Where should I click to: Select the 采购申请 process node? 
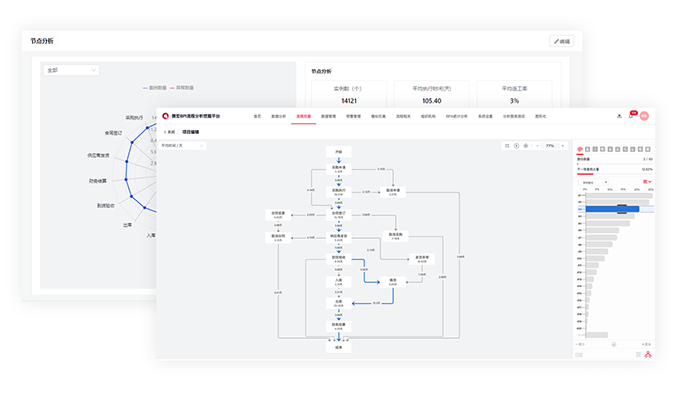(339, 169)
